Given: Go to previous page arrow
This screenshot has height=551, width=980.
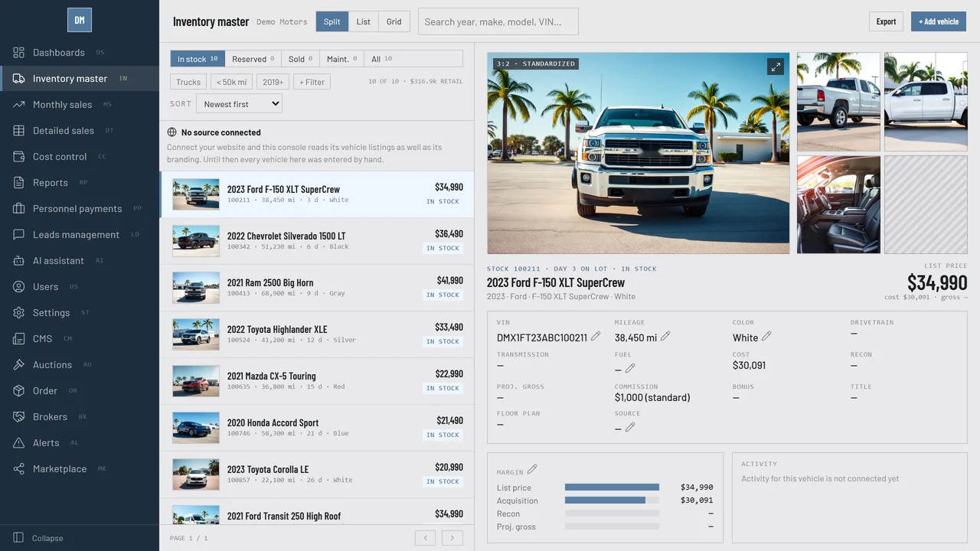Looking at the screenshot, I should tap(425, 538).
